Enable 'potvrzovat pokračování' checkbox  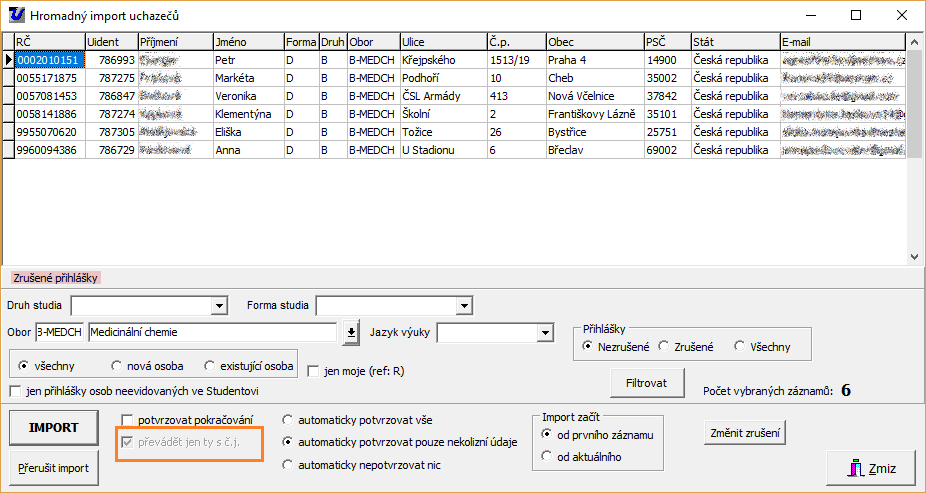pos(127,420)
